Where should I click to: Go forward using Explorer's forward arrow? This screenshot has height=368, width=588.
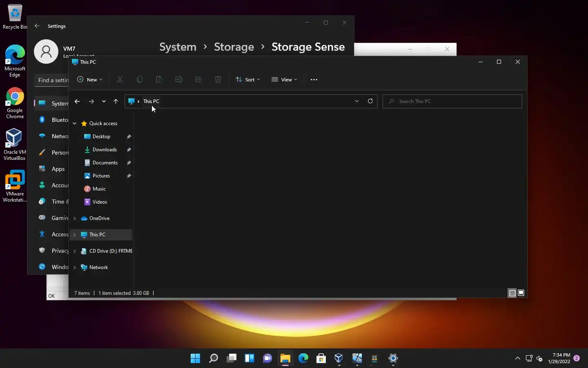click(91, 101)
